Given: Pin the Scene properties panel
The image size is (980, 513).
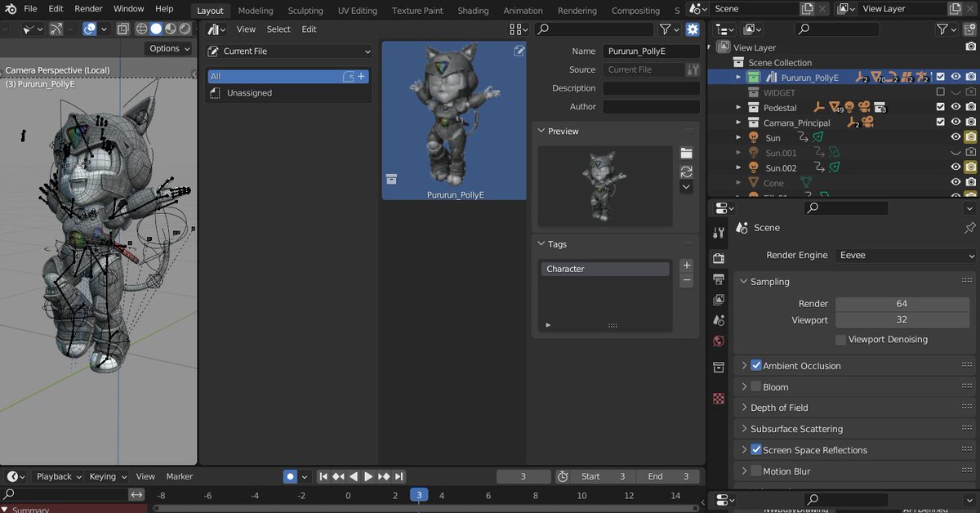Looking at the screenshot, I should click(969, 228).
